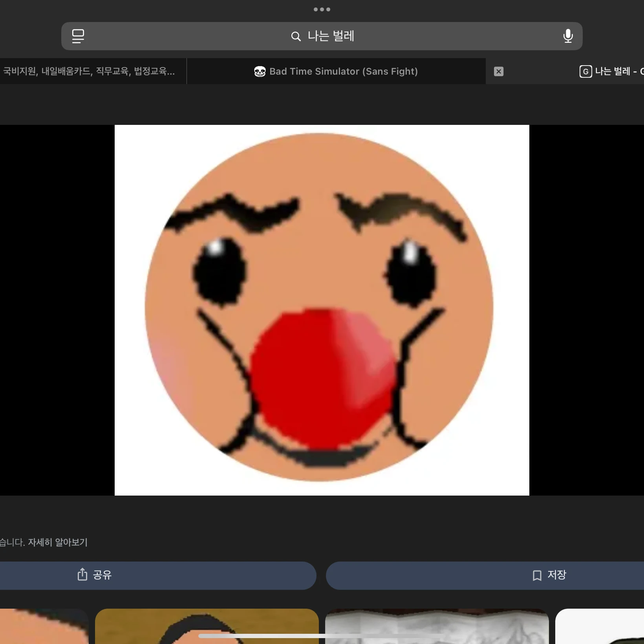This screenshot has width=644, height=644.
Task: Open the 자세히 알아보기 link
Action: coord(58,542)
